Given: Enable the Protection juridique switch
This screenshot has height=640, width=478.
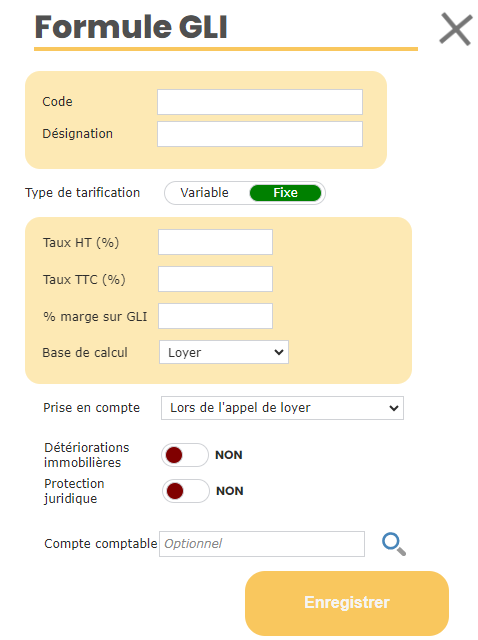Looking at the screenshot, I should tap(186, 491).
